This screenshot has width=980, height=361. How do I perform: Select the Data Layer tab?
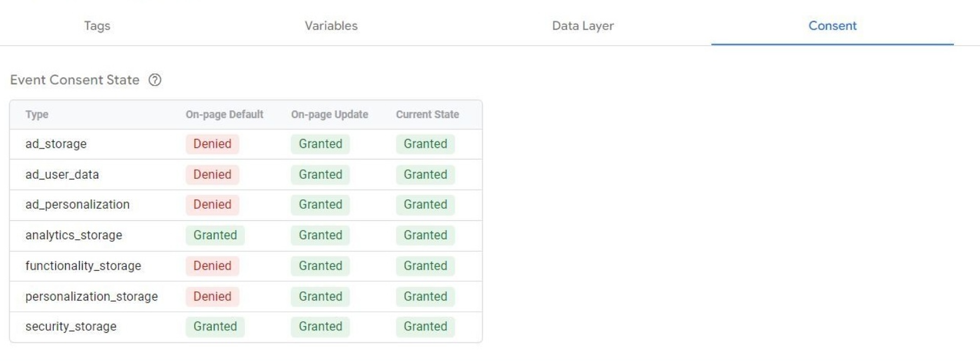tap(583, 26)
